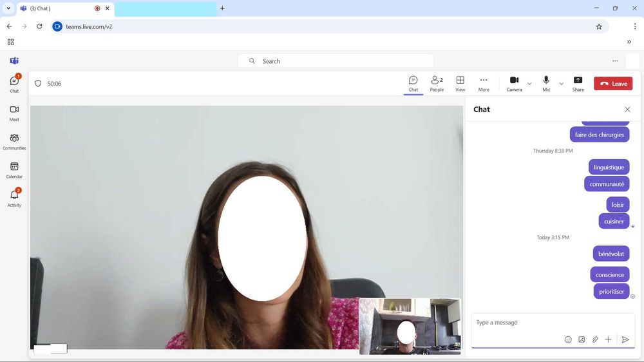Send the message with arrow icon
This screenshot has height=362, width=644.
[625, 339]
